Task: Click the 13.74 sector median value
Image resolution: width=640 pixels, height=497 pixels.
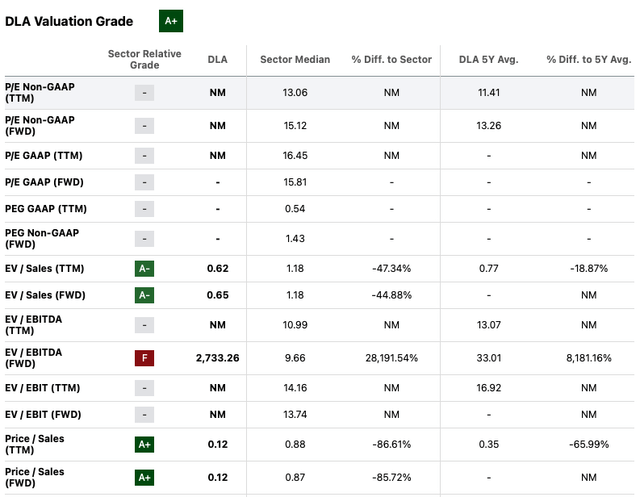Action: click(295, 415)
